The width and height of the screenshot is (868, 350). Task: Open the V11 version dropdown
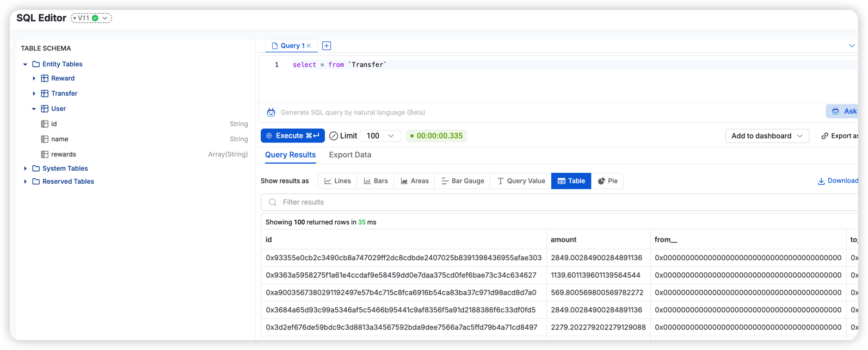tap(91, 18)
